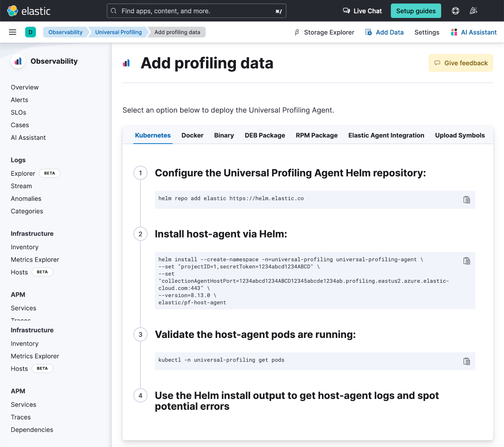Go to Observability breadcrumb

[x=65, y=32]
